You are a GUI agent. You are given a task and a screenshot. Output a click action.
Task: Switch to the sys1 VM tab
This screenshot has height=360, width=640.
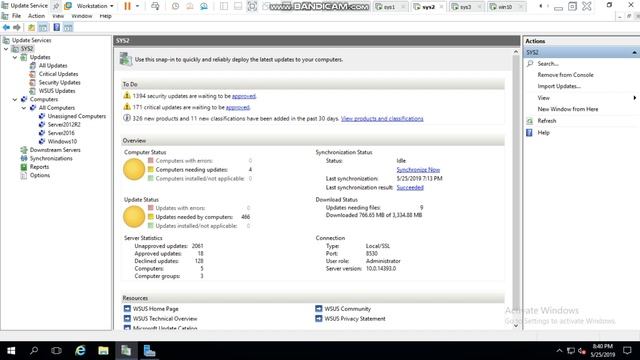(x=390, y=7)
